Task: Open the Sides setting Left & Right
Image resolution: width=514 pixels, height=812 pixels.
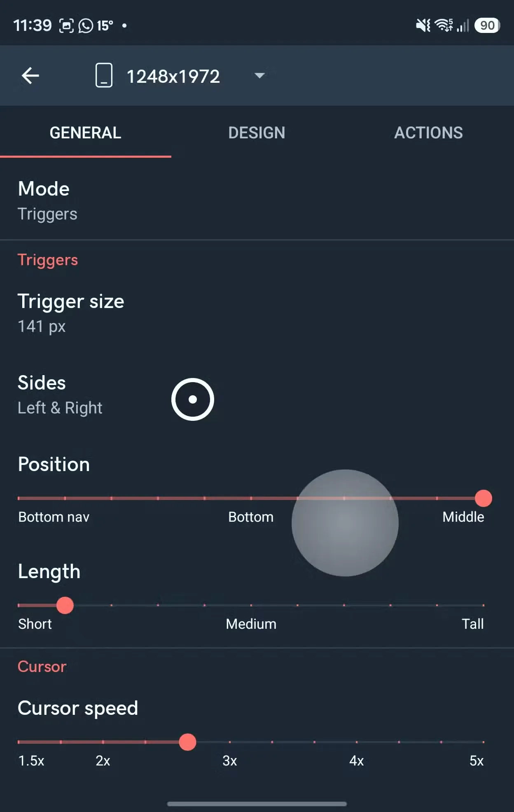Action: 257,395
